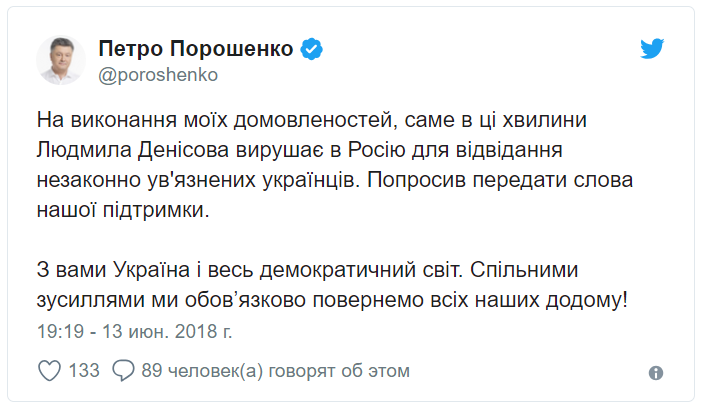This screenshot has height=404, width=706.
Task: Click the word 'Спільними' in the tweet
Action: 524,270
